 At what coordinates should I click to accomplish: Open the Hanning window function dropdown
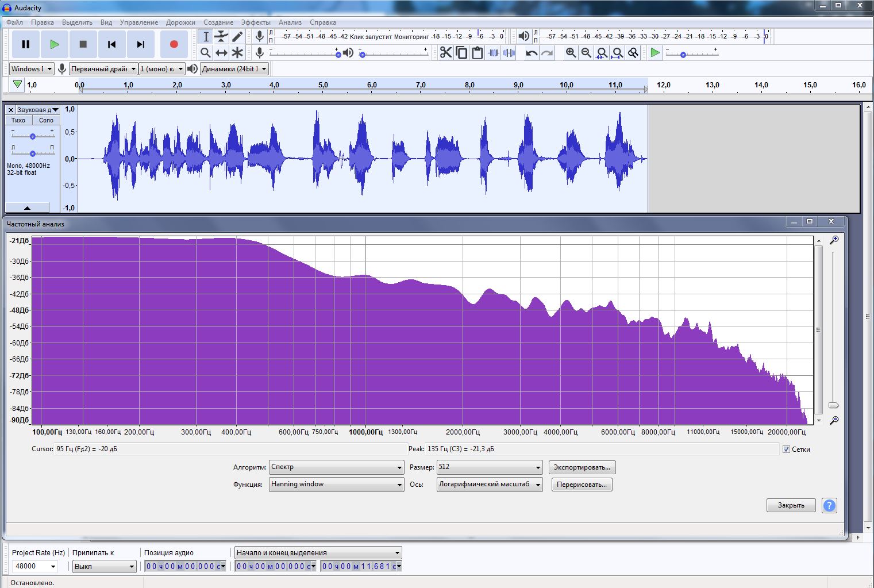pyautogui.click(x=336, y=485)
